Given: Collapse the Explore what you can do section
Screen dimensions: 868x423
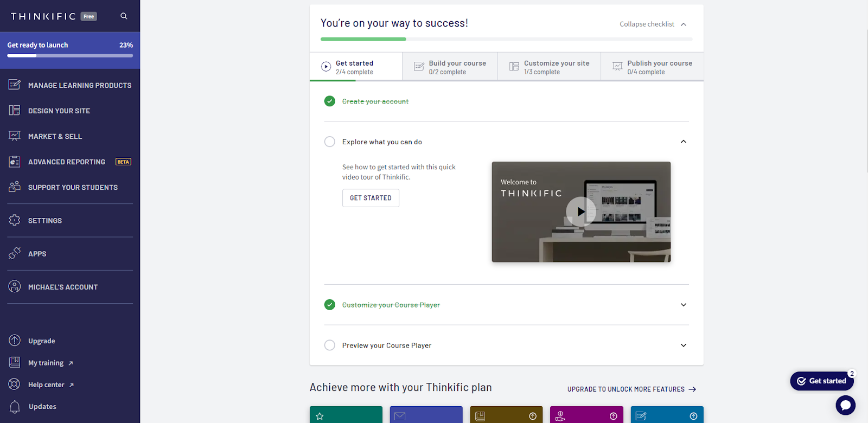Looking at the screenshot, I should click(684, 142).
